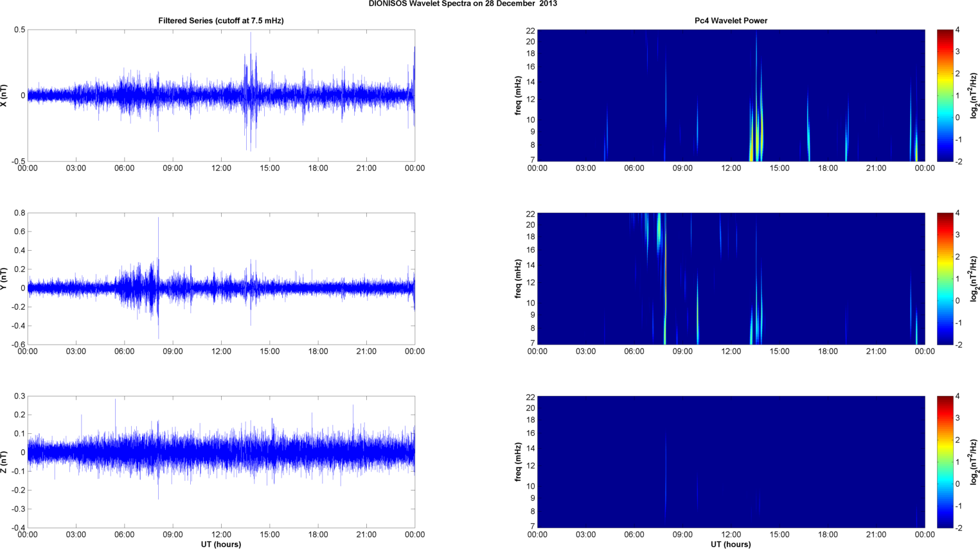Click the Z (nT) axis label

point(4,462)
